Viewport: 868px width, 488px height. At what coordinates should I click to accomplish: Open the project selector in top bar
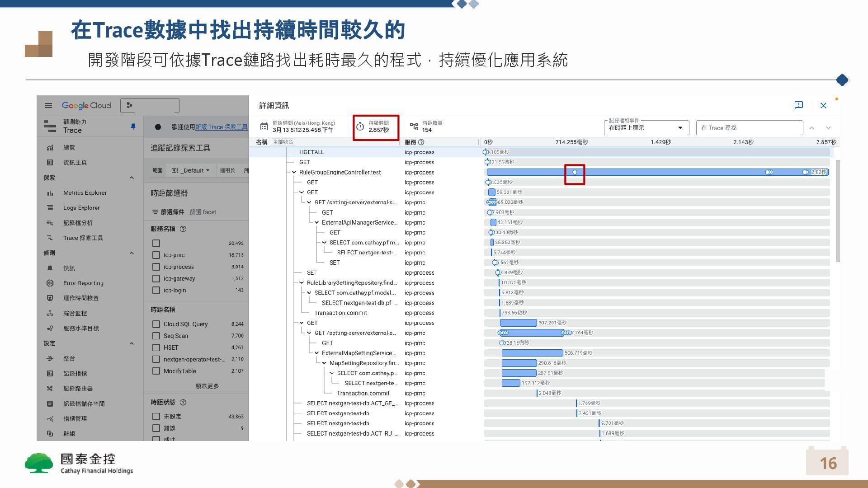click(150, 105)
